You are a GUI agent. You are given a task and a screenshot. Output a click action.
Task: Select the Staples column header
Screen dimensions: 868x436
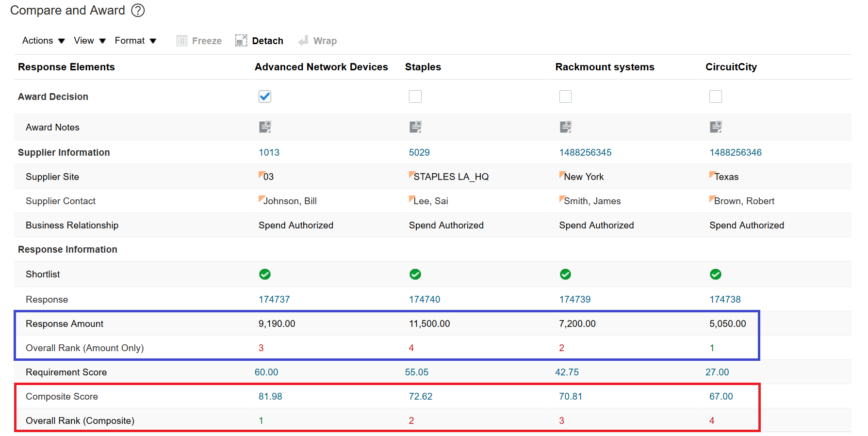(x=423, y=67)
